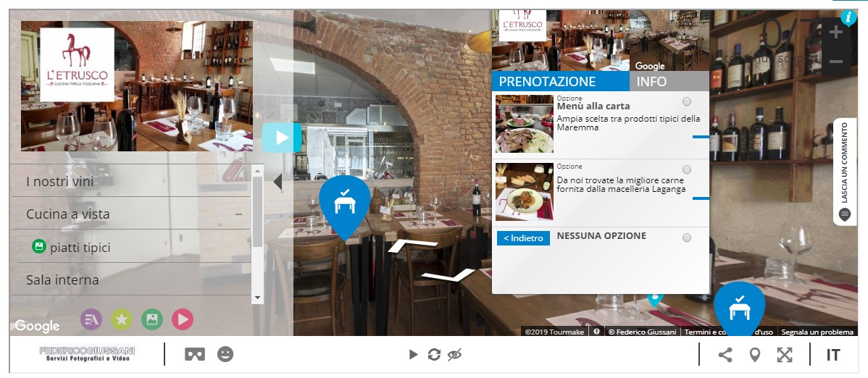Screen dimensions: 868x378
Task: Select the NESSUNA OPZIONE radio button
Action: (x=687, y=238)
